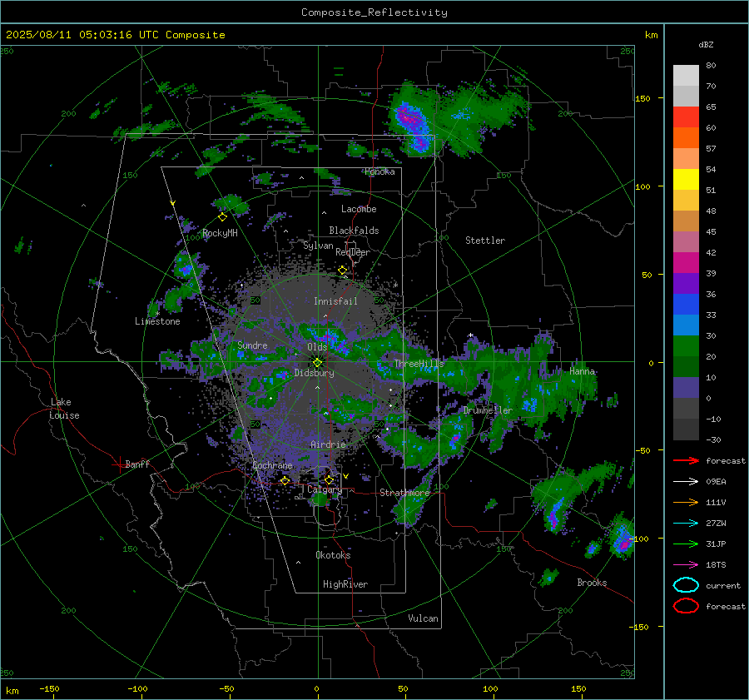Click the 18TS legend label

[x=716, y=565]
